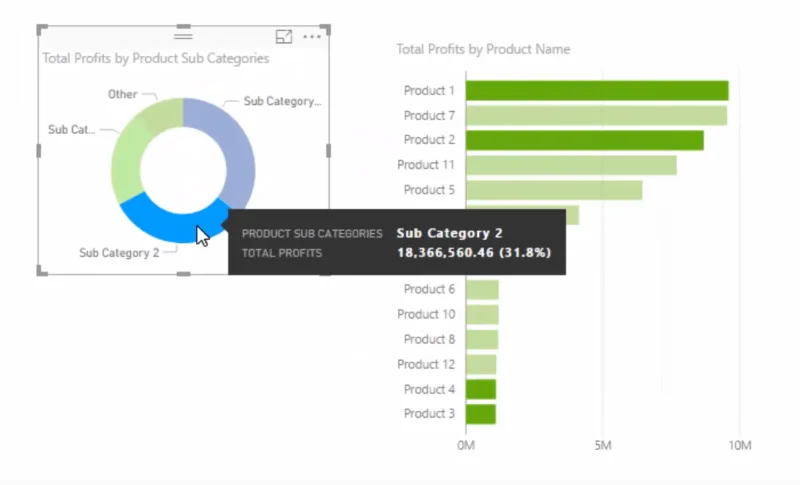The width and height of the screenshot is (800, 485).
Task: Open the More options ellipsis on donut visual
Action: click(312, 37)
